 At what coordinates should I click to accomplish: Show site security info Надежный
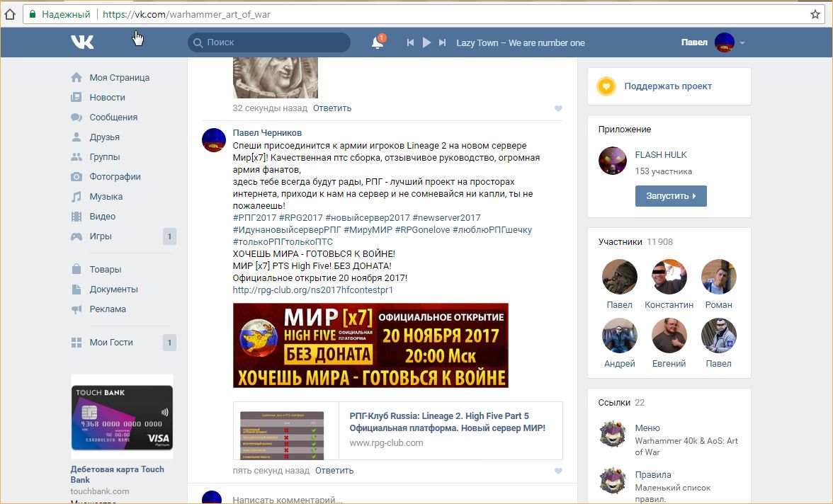click(59, 14)
